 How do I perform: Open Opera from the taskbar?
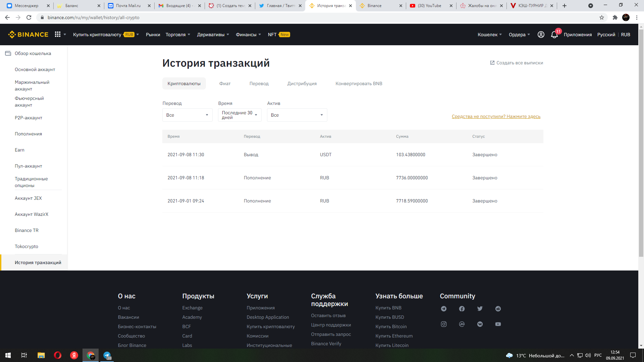click(x=58, y=355)
